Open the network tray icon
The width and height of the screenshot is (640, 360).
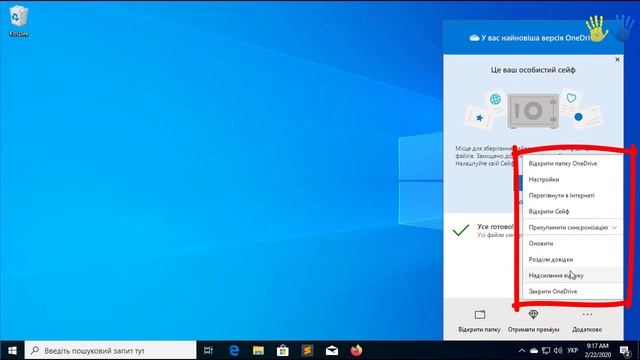tap(546, 350)
